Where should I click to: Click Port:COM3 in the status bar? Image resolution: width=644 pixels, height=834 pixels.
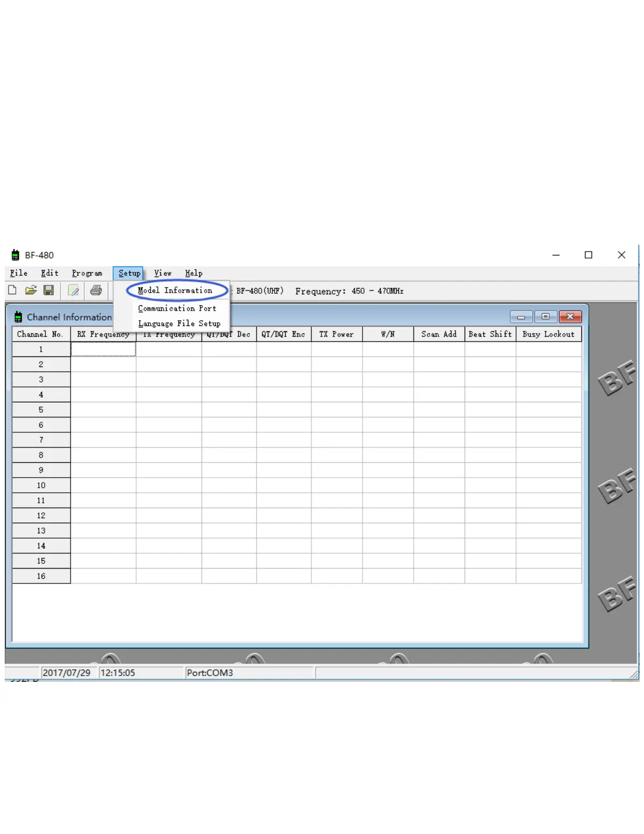point(210,673)
